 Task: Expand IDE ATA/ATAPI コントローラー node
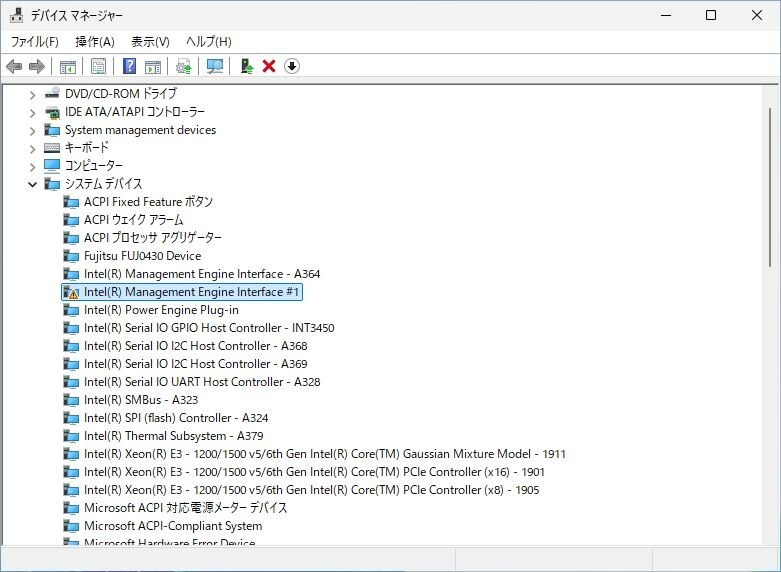point(32,113)
